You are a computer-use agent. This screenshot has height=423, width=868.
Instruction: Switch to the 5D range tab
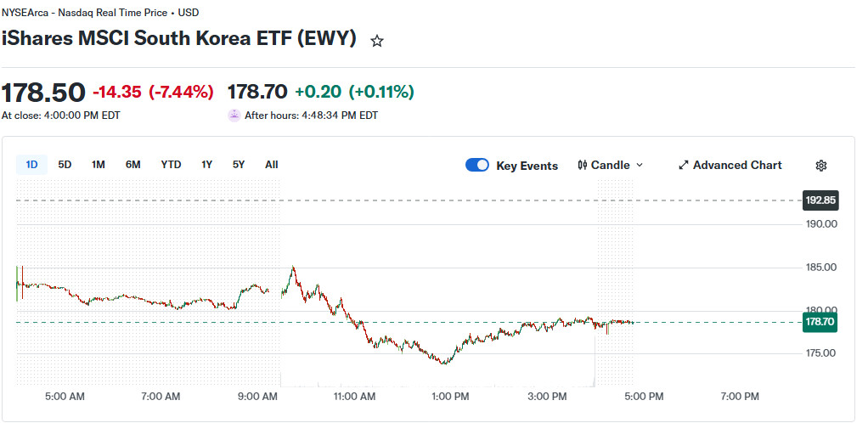click(x=65, y=165)
